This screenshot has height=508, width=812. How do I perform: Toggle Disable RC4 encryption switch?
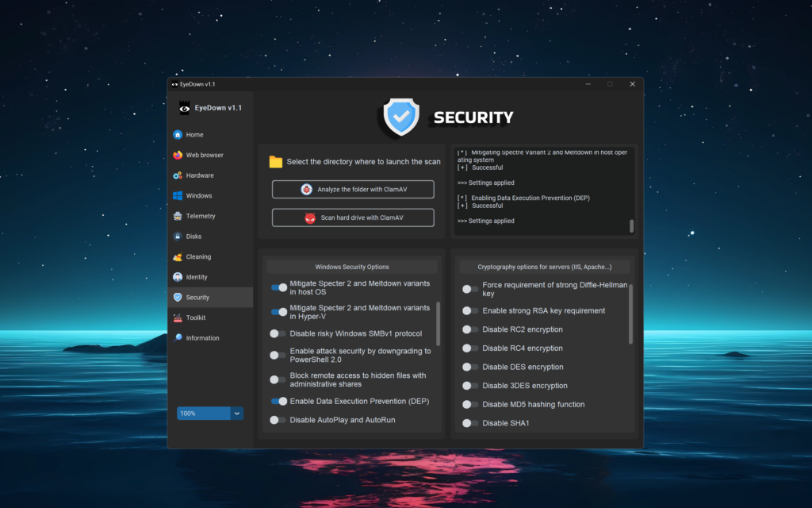tap(470, 348)
